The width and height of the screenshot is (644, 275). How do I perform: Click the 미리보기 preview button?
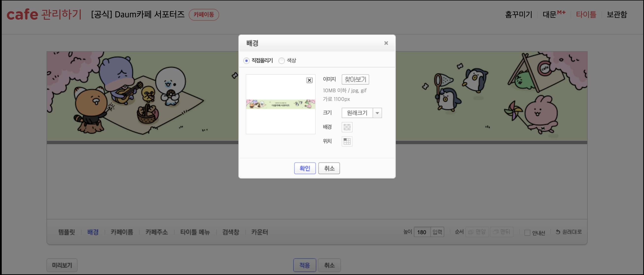pos(62,265)
